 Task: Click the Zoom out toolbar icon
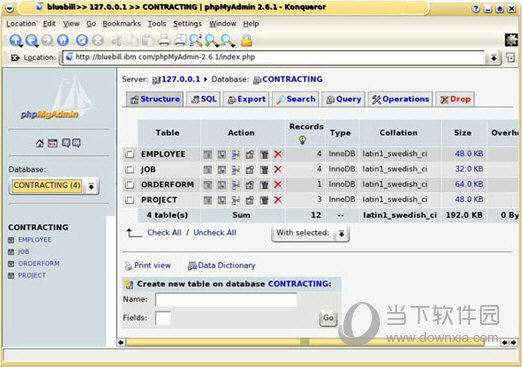pyautogui.click(x=227, y=40)
